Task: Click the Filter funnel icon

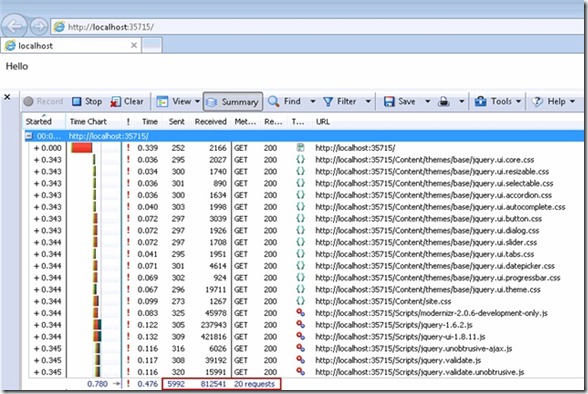Action: 328,102
